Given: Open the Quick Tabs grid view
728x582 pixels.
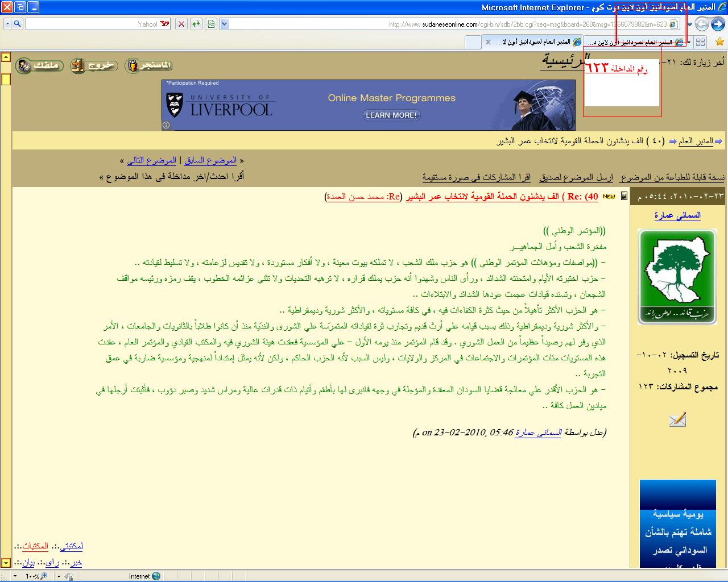Looking at the screenshot, I should 700,42.
